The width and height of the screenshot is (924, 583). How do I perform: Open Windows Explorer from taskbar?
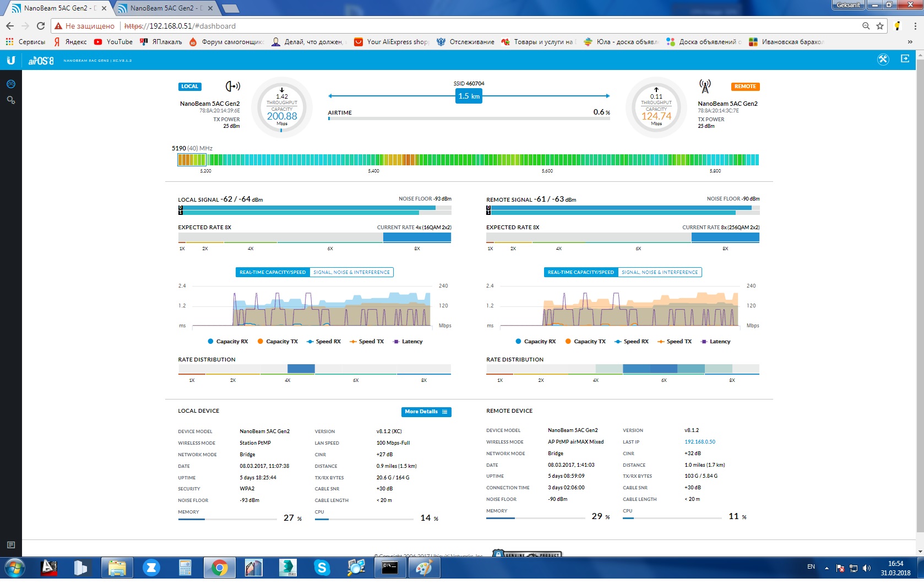[x=117, y=568]
